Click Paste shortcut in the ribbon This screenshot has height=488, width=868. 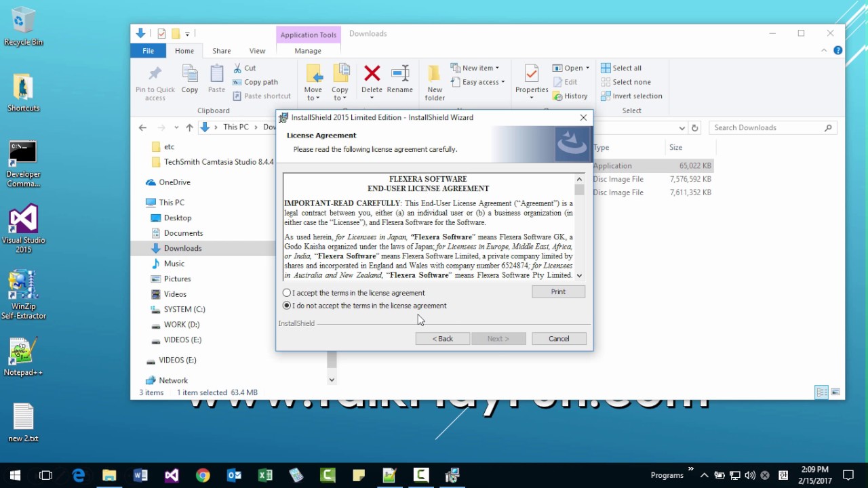[x=262, y=96]
